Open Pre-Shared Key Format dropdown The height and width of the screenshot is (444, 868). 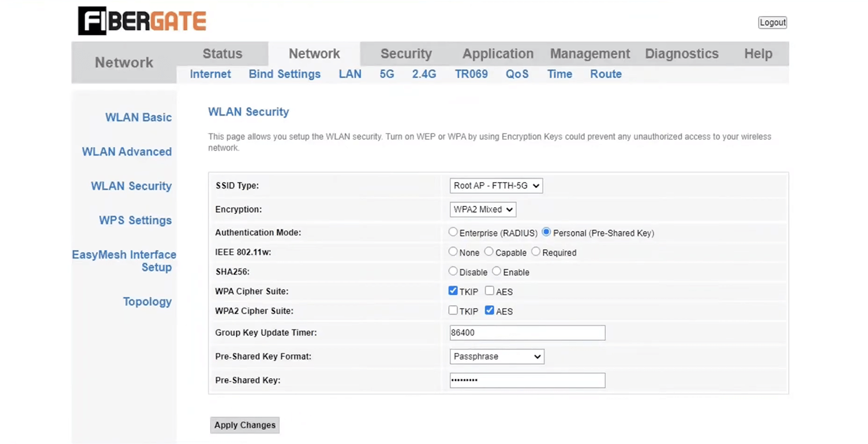pos(496,357)
